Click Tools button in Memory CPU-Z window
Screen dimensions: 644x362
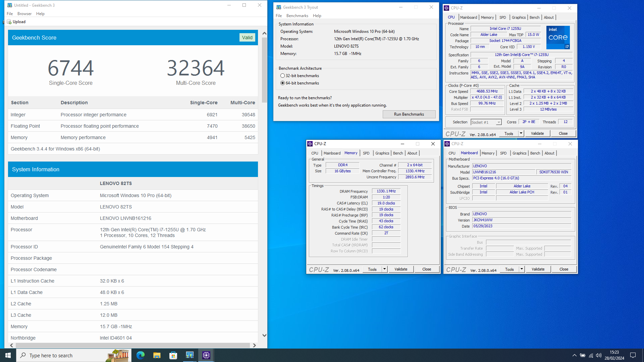[x=372, y=269]
